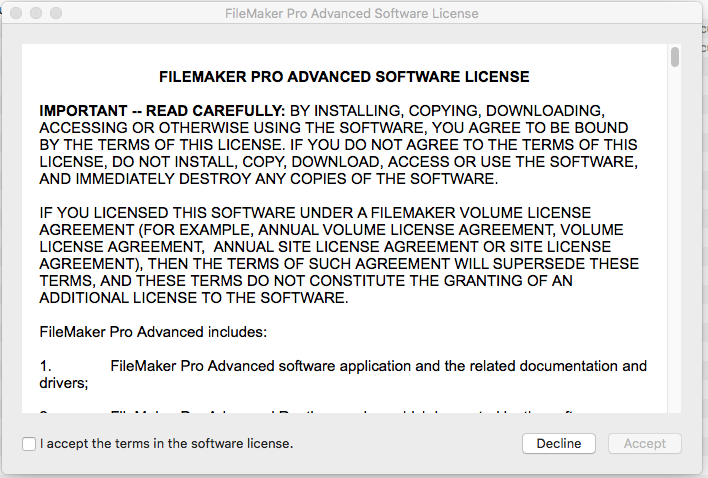The image size is (708, 478).
Task: Click the 'FileMaker Pro Advanced includes:' line
Action: (153, 332)
